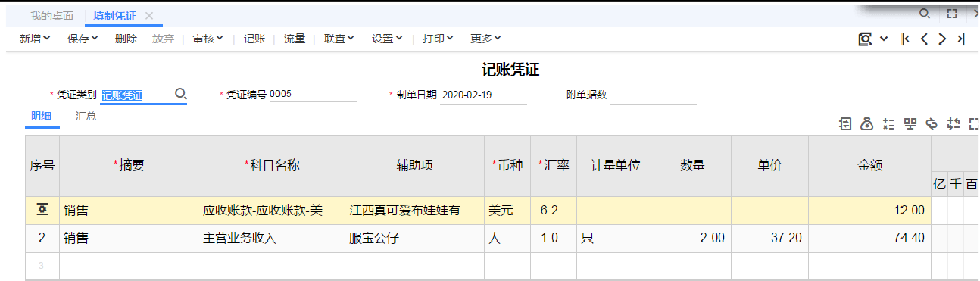Viewport: 980px width, 281px height.
Task: Open the voucher lookup icon in toolbar
Action: (866, 39)
